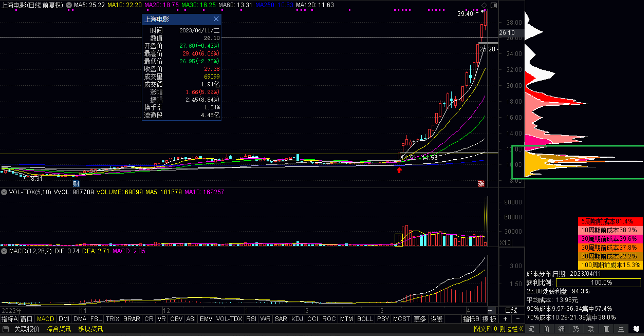
Task: Select the BRAR indicator tab
Action: 132,319
